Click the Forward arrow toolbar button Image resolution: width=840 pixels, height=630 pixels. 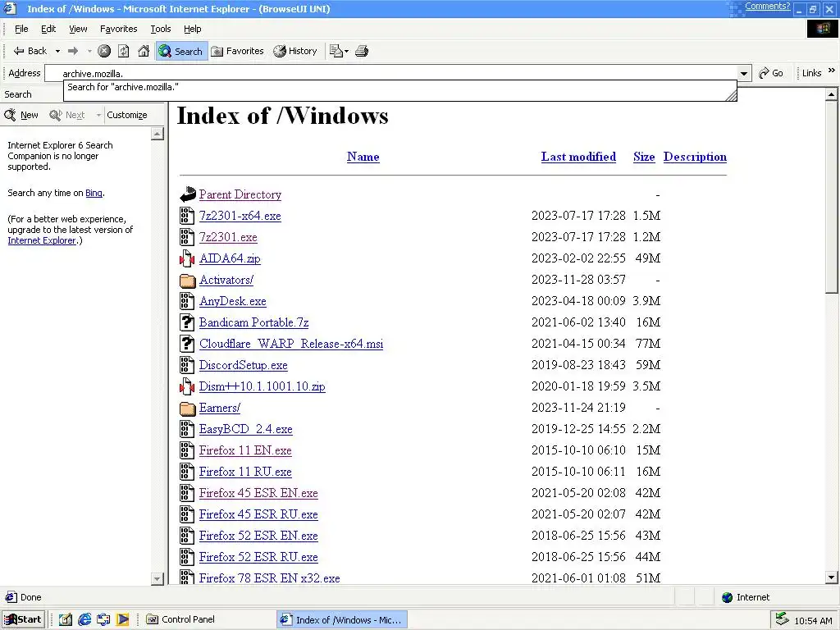[x=73, y=51]
